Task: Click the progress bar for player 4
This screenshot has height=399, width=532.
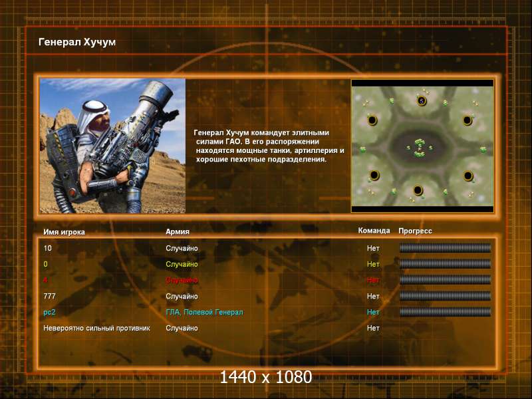Action: pyautogui.click(x=445, y=280)
